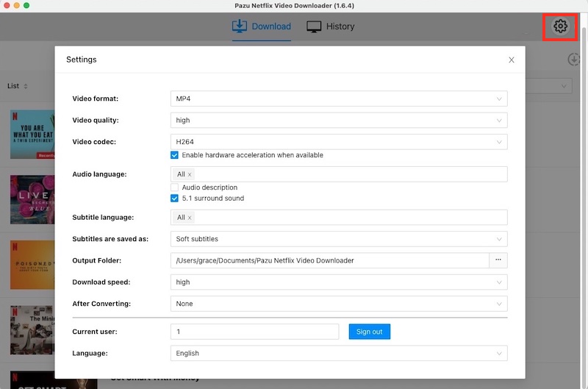Click the Settings dialog title
Image resolution: width=588 pixels, height=389 pixels.
tap(82, 60)
